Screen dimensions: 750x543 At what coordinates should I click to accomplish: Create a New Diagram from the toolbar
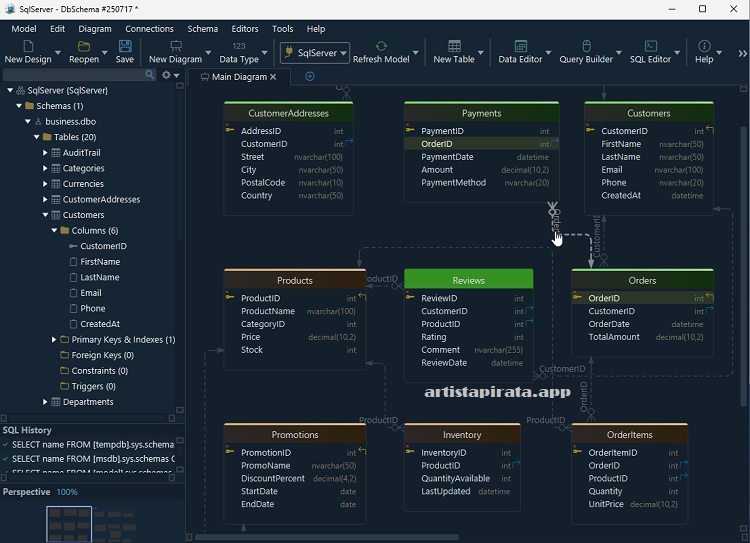point(176,46)
